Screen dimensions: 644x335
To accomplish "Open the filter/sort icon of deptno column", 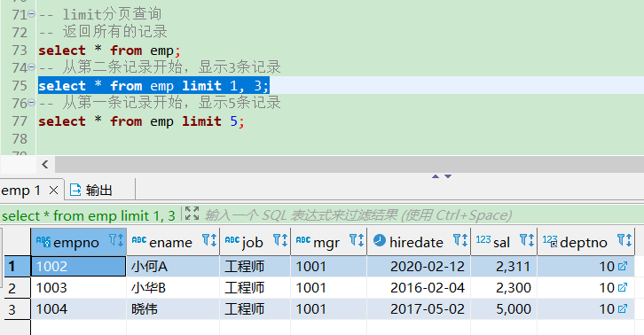I will point(624,240).
